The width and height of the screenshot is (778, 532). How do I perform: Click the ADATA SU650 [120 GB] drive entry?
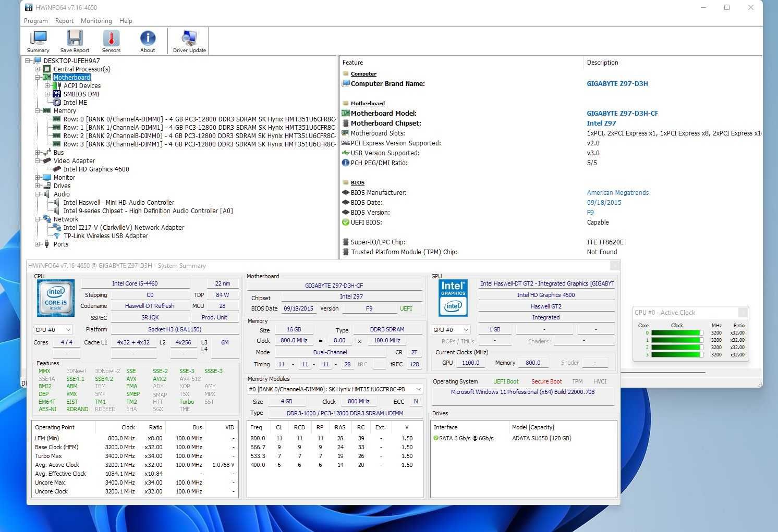click(x=541, y=438)
